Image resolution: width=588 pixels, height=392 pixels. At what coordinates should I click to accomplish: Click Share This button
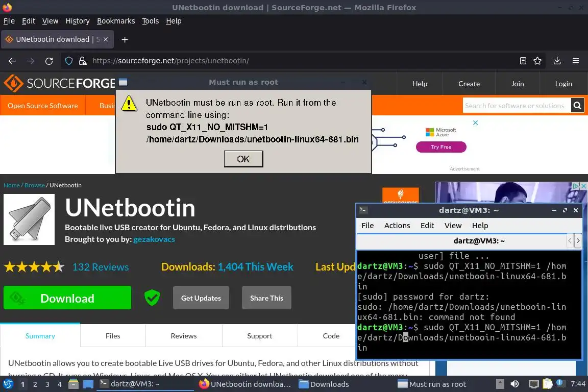tap(266, 298)
